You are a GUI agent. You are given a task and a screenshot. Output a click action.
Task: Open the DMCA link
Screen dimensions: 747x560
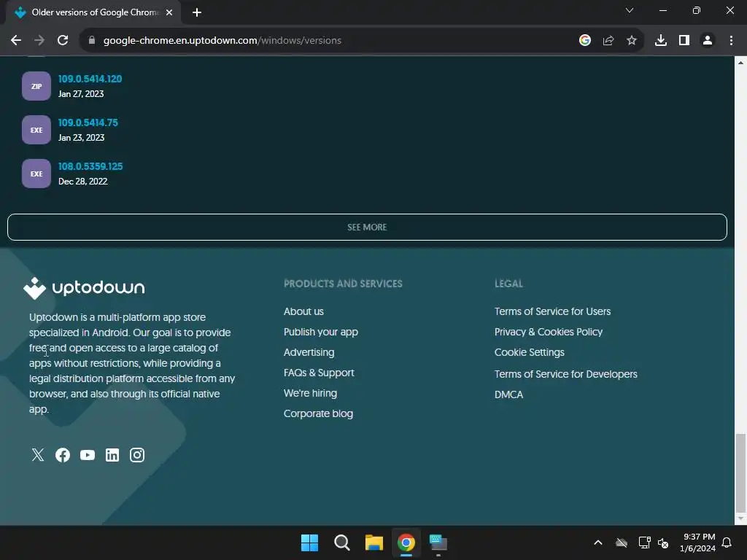coord(508,394)
